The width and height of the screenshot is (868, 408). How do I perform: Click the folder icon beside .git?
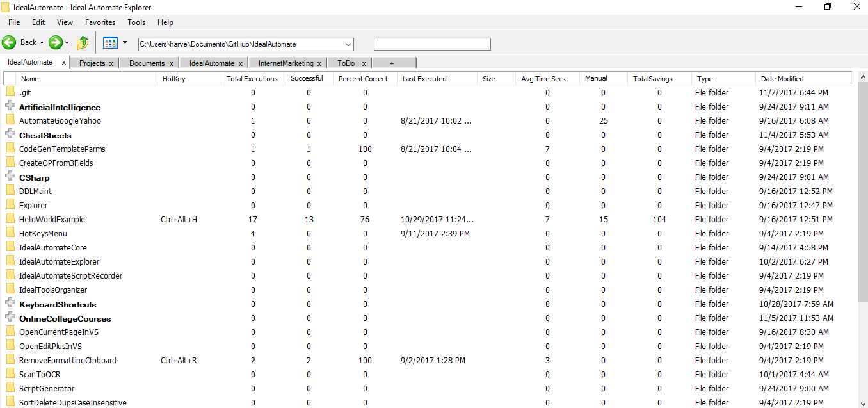tap(10, 92)
